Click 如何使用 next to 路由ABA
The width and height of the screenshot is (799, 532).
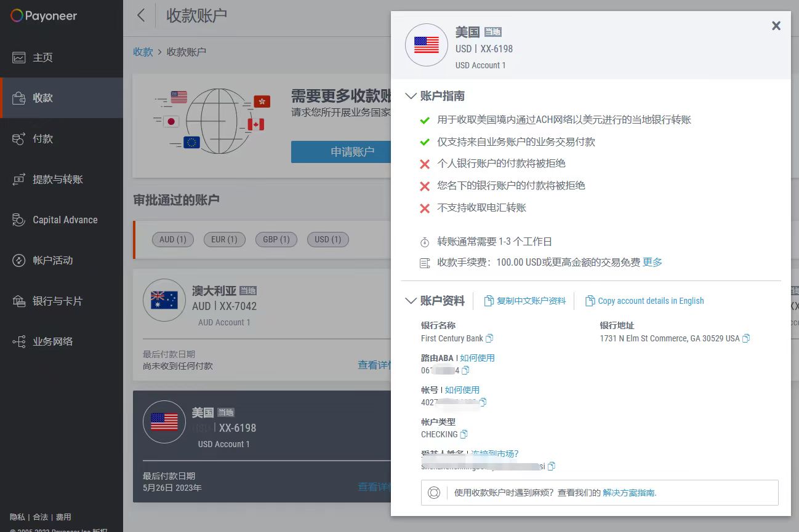click(x=477, y=358)
